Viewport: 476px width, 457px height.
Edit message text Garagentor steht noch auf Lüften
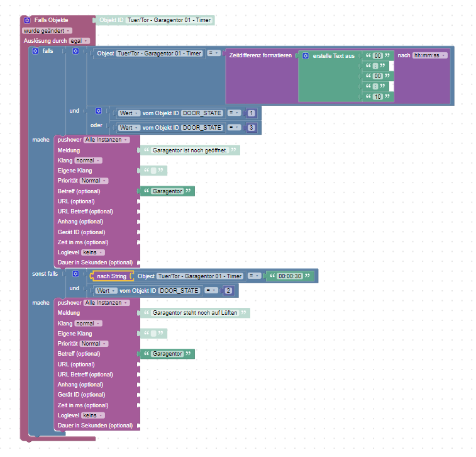click(195, 313)
